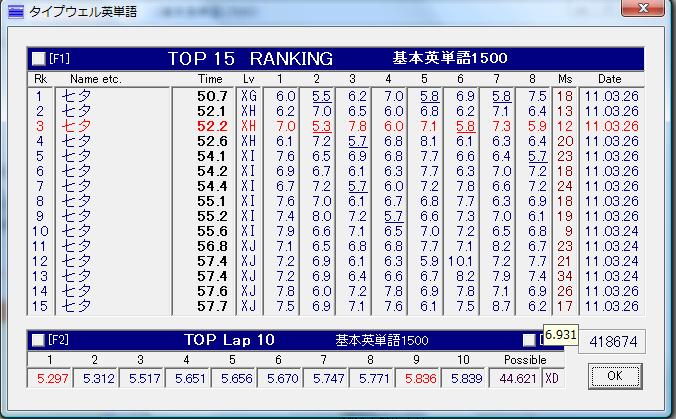Click the Date column header
Image resolution: width=676 pixels, height=419 pixels.
(610, 79)
